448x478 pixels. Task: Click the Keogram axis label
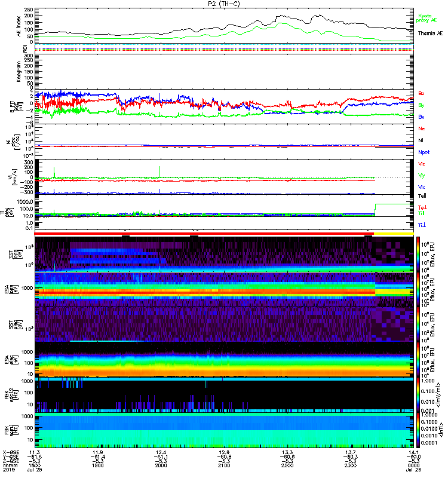[x=19, y=72]
